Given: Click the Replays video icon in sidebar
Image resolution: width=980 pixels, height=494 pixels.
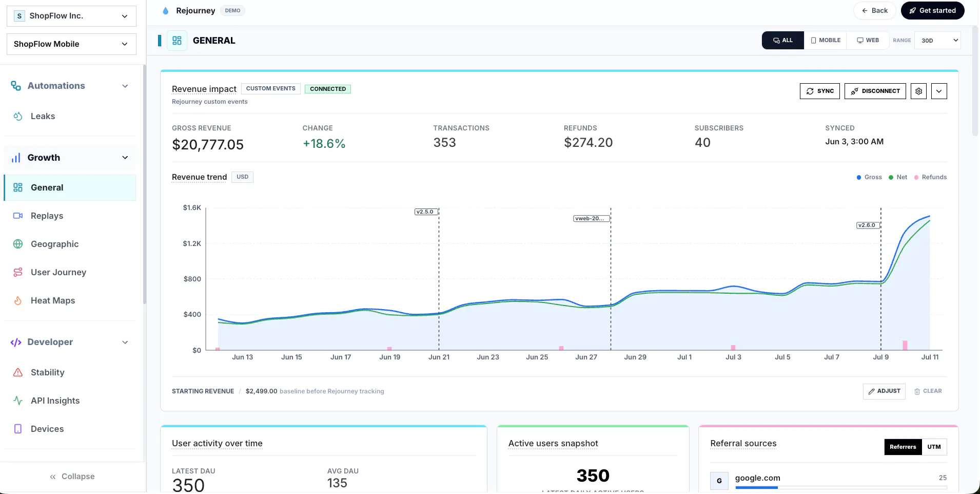Looking at the screenshot, I should pyautogui.click(x=18, y=216).
